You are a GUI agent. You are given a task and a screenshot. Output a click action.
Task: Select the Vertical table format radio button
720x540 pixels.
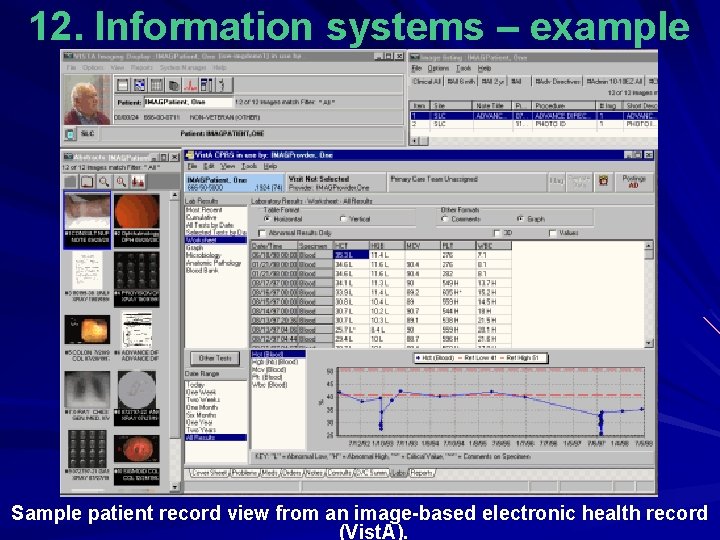click(x=343, y=219)
